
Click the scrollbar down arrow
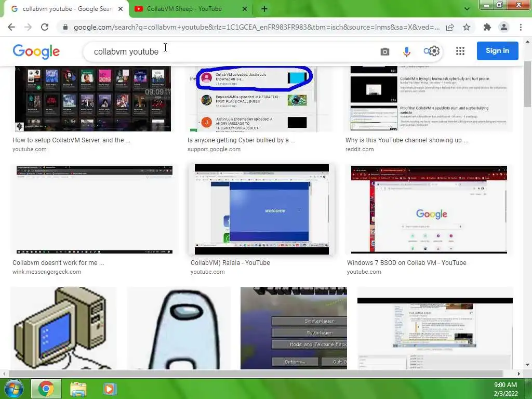pyautogui.click(x=527, y=365)
